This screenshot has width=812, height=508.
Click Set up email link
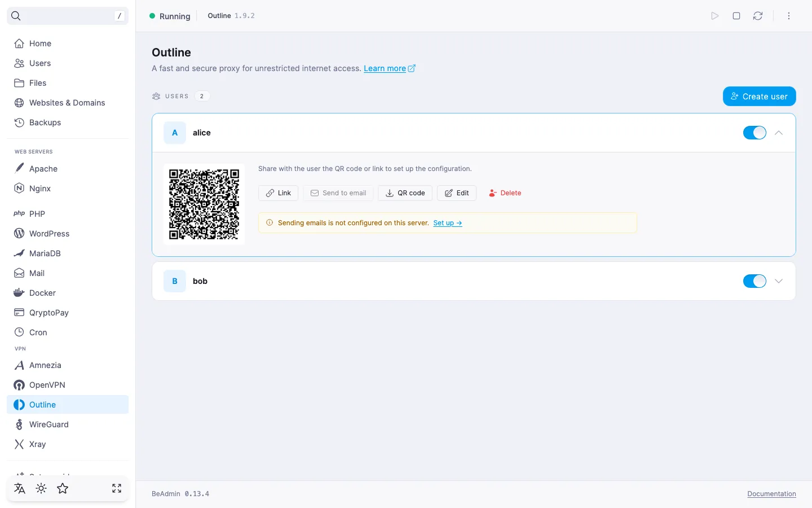coord(448,223)
